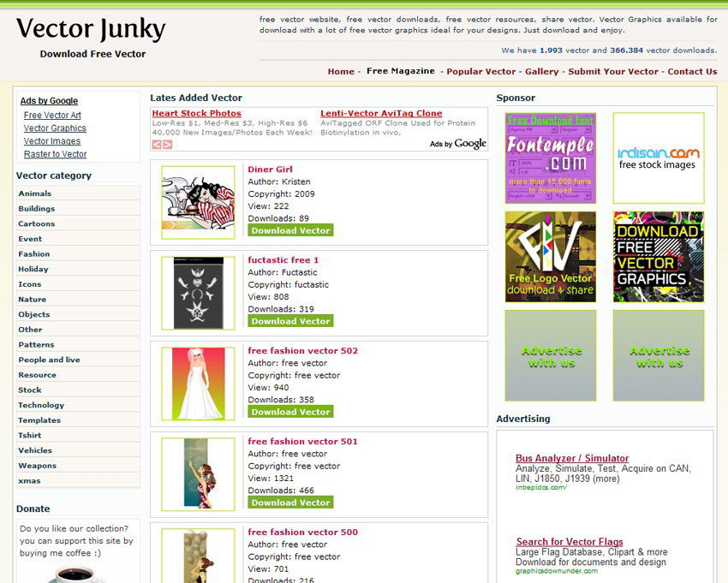The height and width of the screenshot is (583, 728).
Task: Open the Fontemple.com sponsor banner
Action: click(550, 158)
